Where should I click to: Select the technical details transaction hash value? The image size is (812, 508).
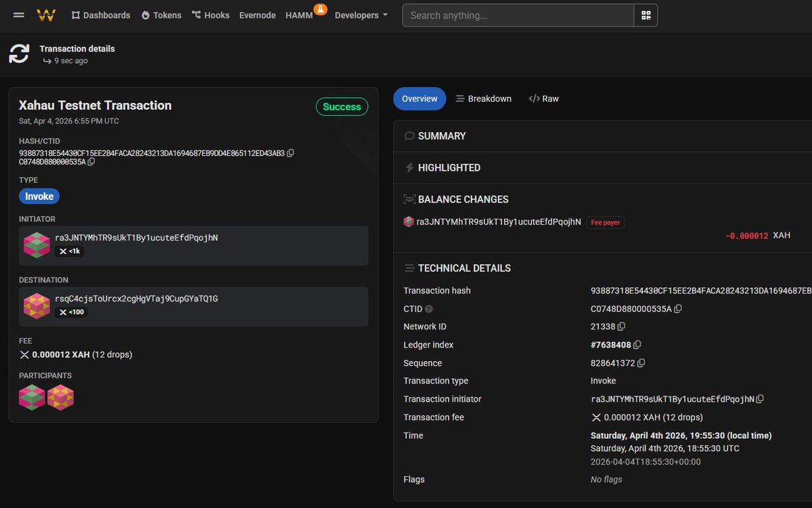click(701, 291)
